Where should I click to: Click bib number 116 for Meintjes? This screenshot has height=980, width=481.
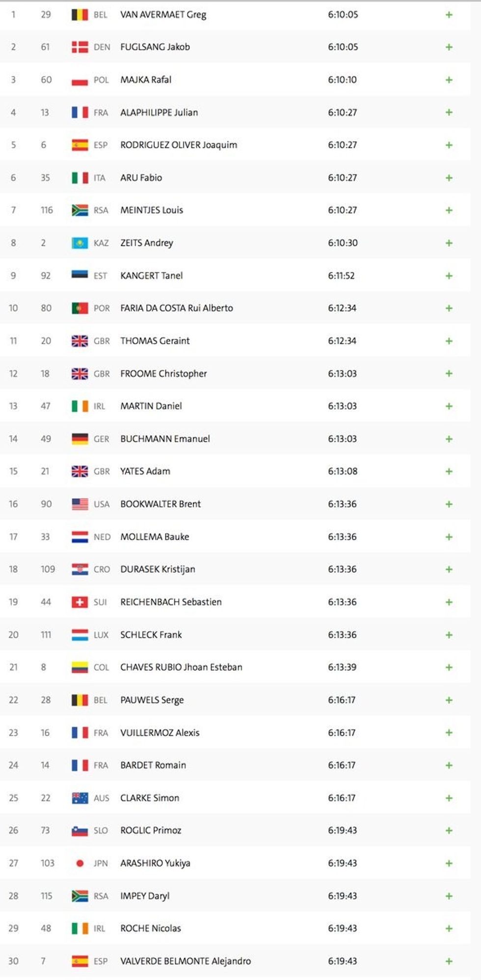click(47, 210)
